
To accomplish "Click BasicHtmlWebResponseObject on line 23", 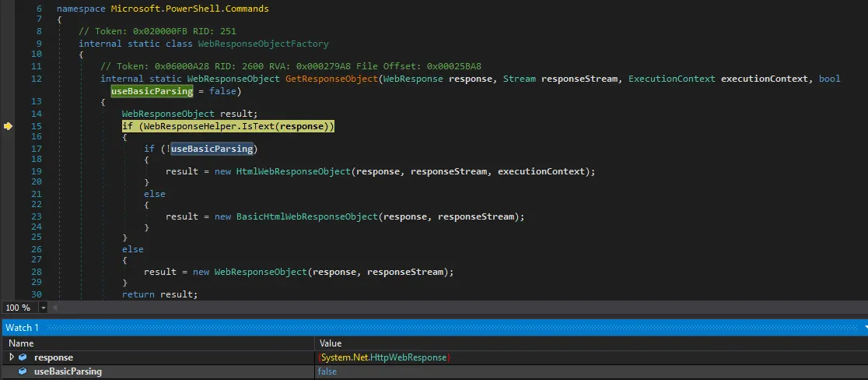I will [307, 216].
